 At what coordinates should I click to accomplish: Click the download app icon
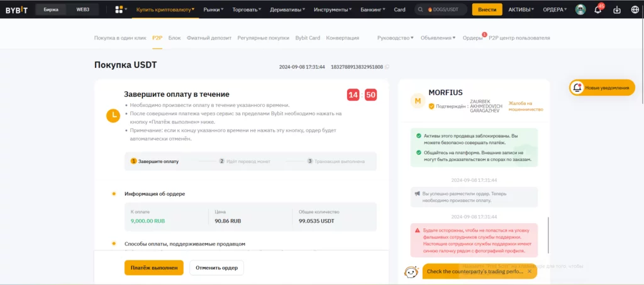click(x=616, y=10)
